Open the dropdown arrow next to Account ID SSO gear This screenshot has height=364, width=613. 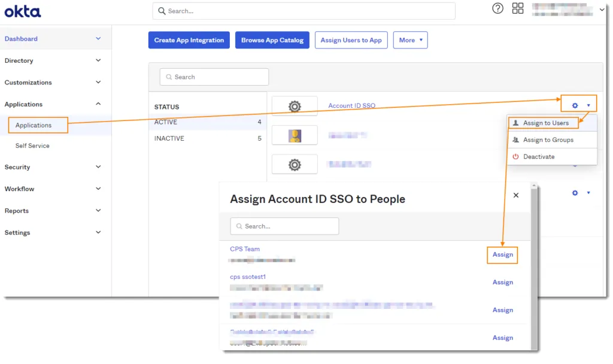[588, 105]
